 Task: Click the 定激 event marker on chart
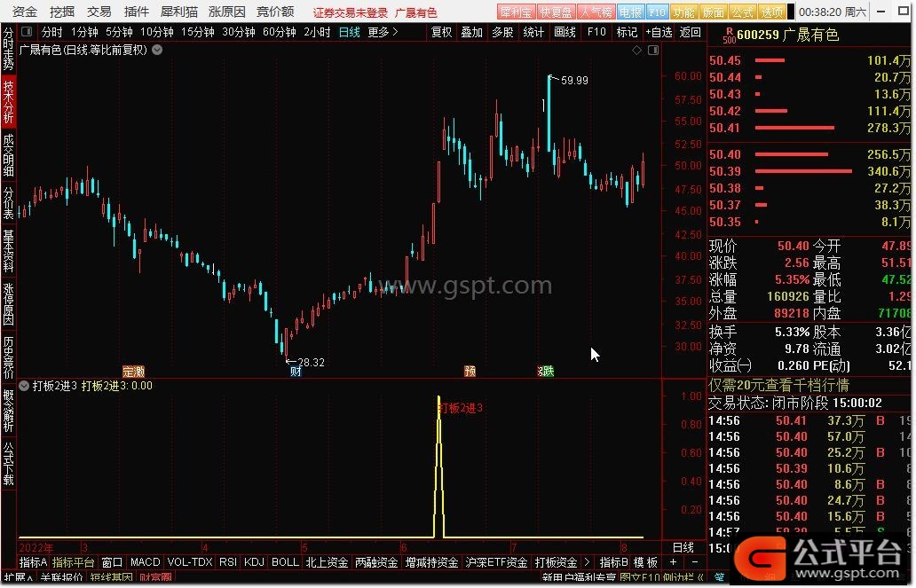tap(133, 372)
